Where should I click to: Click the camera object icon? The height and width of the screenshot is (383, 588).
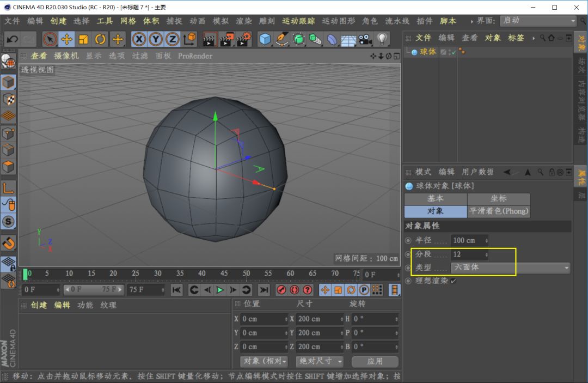[x=365, y=39]
